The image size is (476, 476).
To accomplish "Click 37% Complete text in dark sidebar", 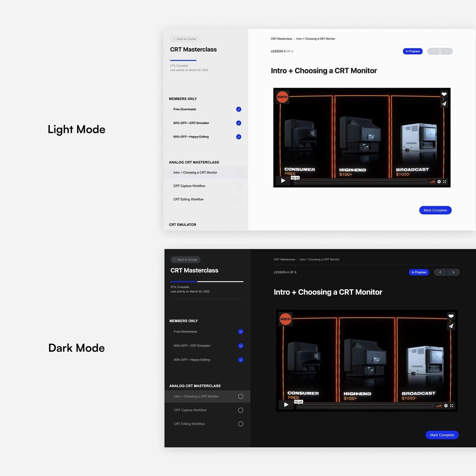I will (x=180, y=287).
